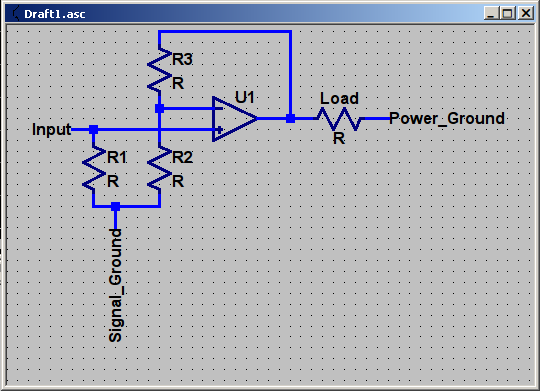The image size is (540, 391).
Task: Click the U1 designator label
Action: pos(245,97)
